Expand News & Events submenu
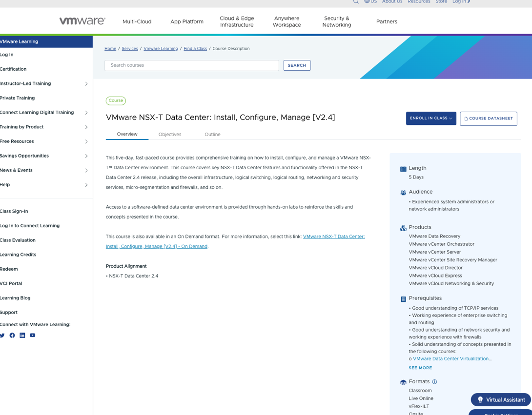532x415 pixels. coord(86,171)
